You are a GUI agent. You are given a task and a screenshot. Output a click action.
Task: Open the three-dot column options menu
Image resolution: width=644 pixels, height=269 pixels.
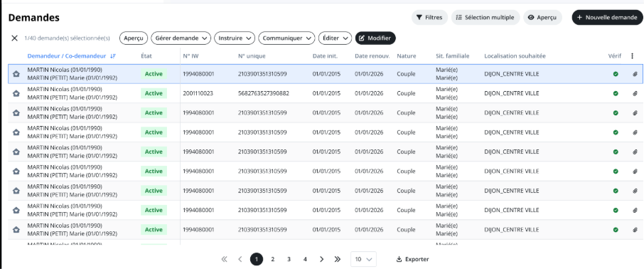[633, 56]
